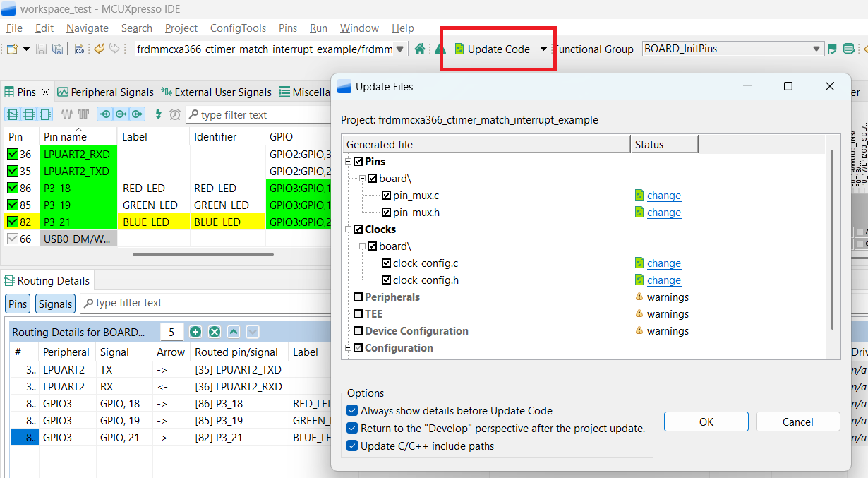The image size is (868, 478).
Task: Click the functional group flag icon
Action: pyautogui.click(x=832, y=49)
